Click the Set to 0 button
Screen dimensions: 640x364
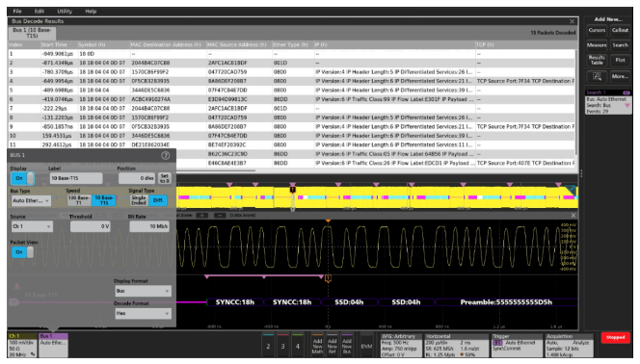164,178
